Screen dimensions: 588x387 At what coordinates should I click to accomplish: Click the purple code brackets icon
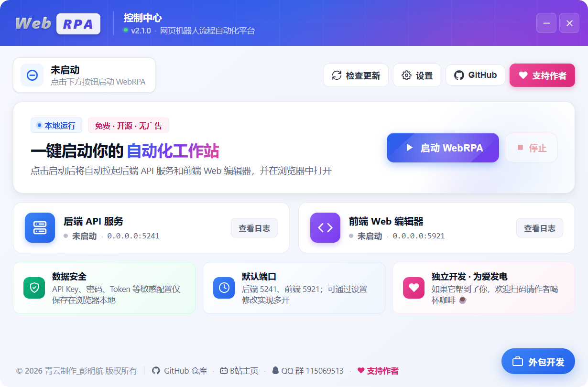click(x=326, y=227)
